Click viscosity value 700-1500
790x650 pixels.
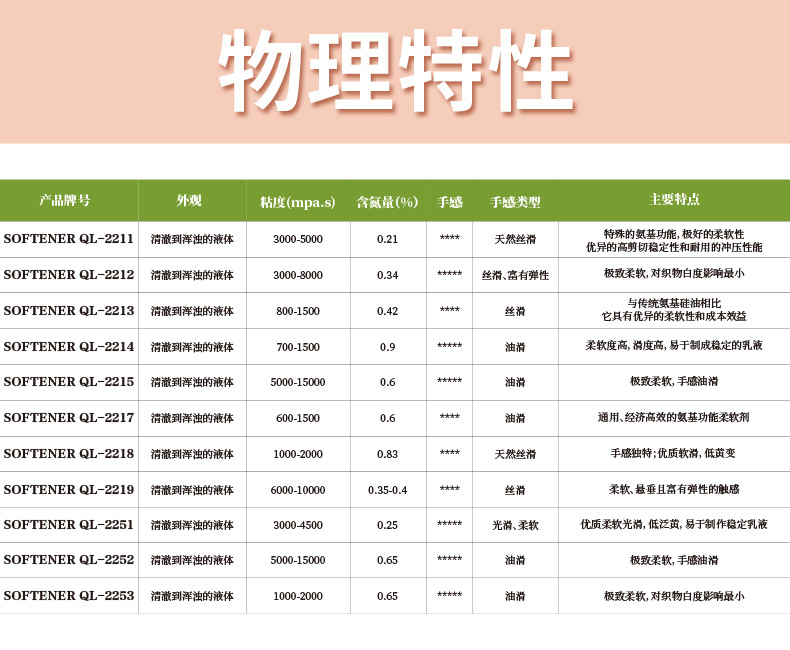(x=298, y=347)
